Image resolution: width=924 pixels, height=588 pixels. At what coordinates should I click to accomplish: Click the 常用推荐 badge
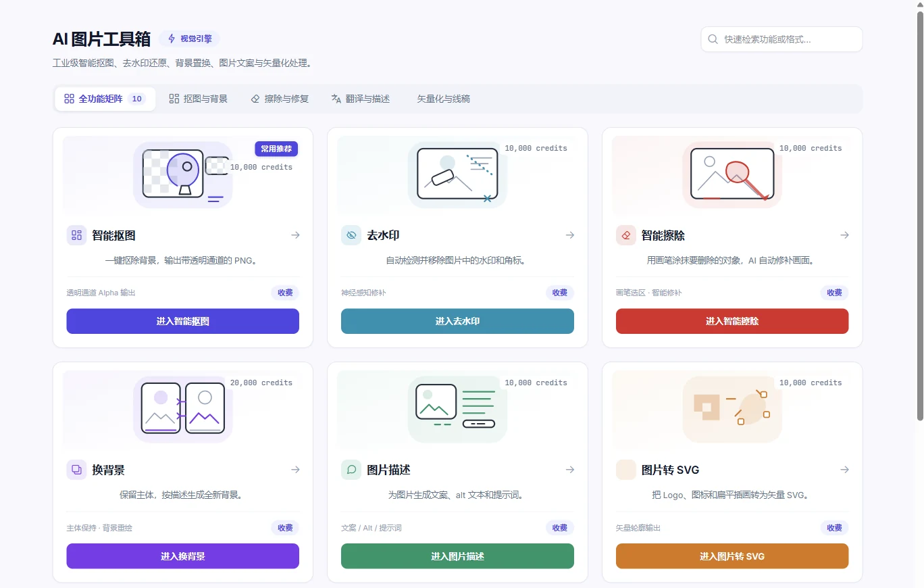[276, 149]
